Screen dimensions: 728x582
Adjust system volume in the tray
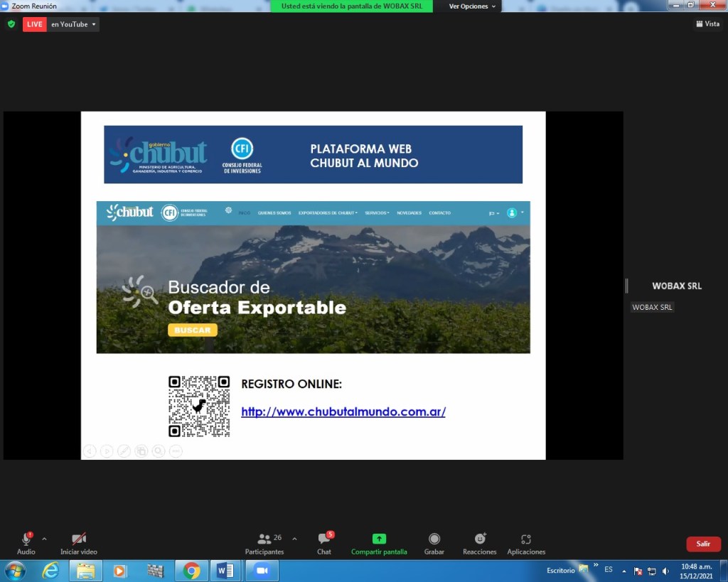tap(665, 570)
